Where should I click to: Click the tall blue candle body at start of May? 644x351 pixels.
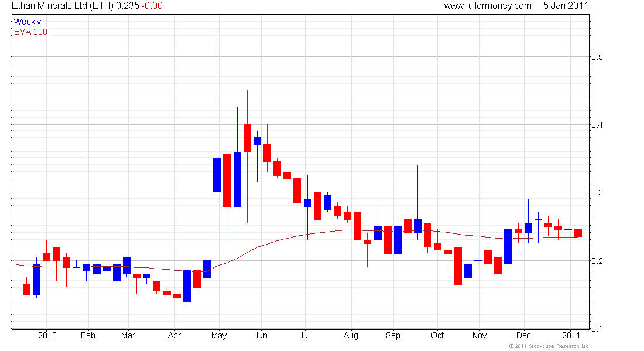(217, 175)
